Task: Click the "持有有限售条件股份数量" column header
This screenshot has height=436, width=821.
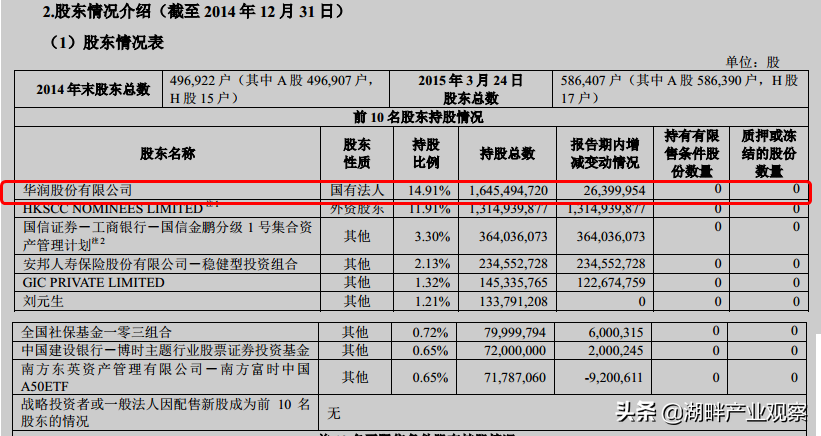Action: [691, 153]
